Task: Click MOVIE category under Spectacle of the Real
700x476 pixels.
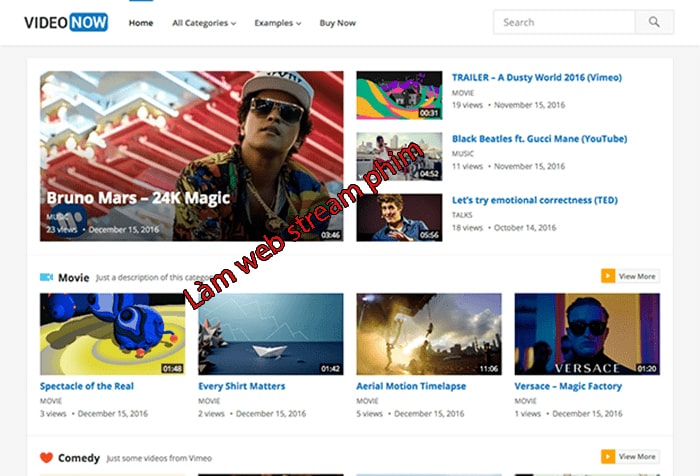Action: [51, 401]
